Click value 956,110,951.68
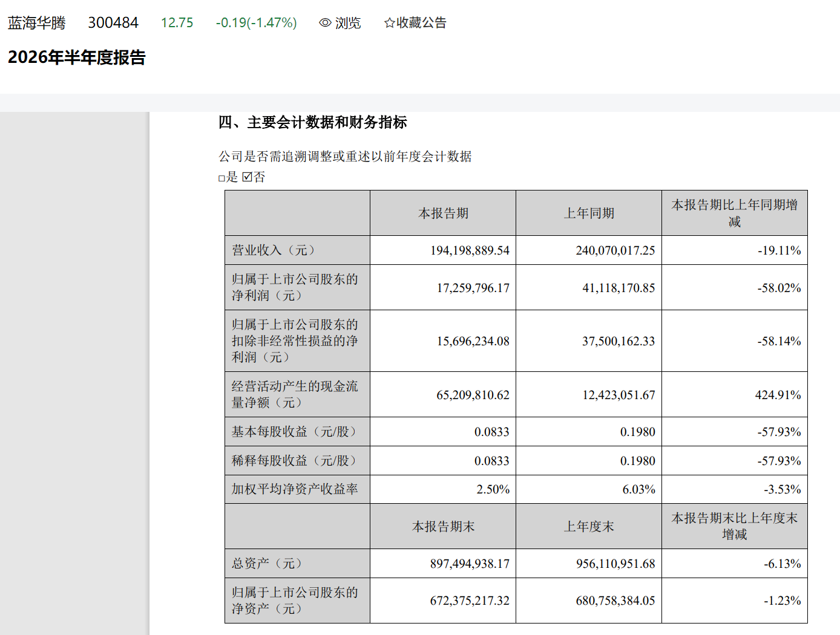Screen dimensions: 840x635 click(615, 564)
